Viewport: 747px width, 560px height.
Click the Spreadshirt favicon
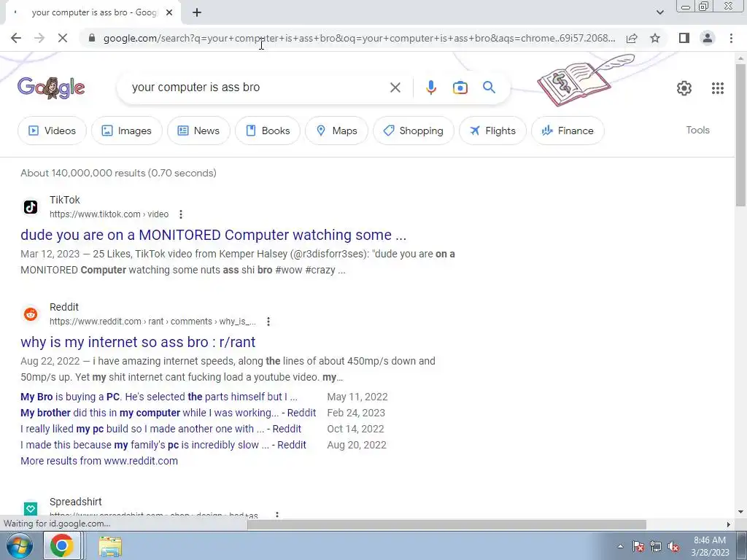[x=31, y=508]
